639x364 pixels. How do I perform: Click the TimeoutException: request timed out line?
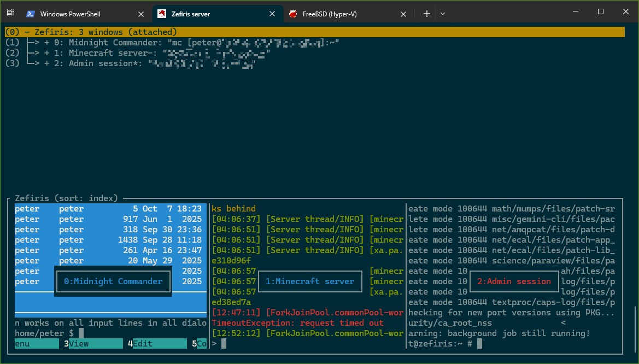pos(297,323)
